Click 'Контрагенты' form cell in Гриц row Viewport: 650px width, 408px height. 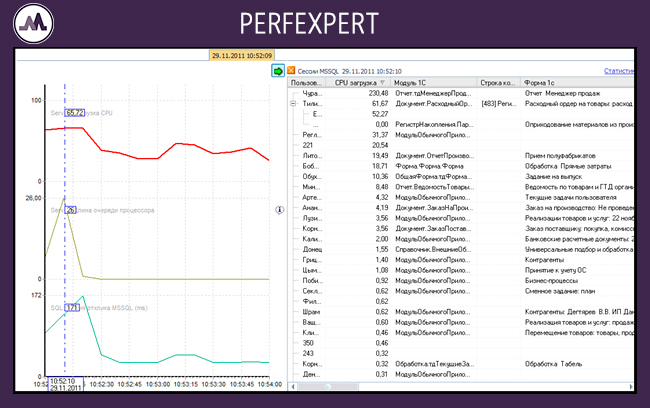coord(544,260)
